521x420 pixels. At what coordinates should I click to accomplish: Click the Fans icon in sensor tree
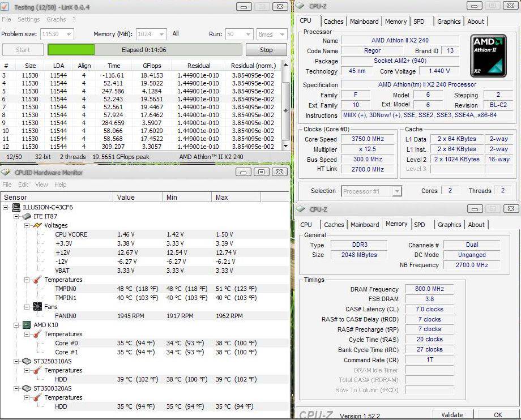pyautogui.click(x=37, y=307)
